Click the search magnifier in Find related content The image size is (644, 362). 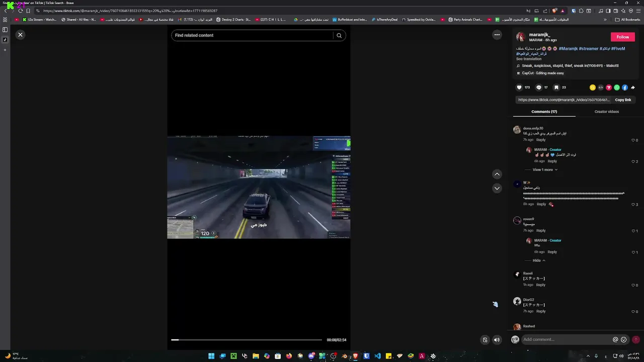[339, 35]
